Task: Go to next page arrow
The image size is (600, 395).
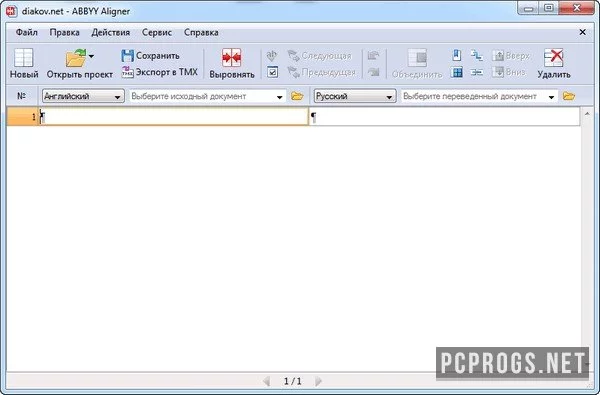Action: 318,381
